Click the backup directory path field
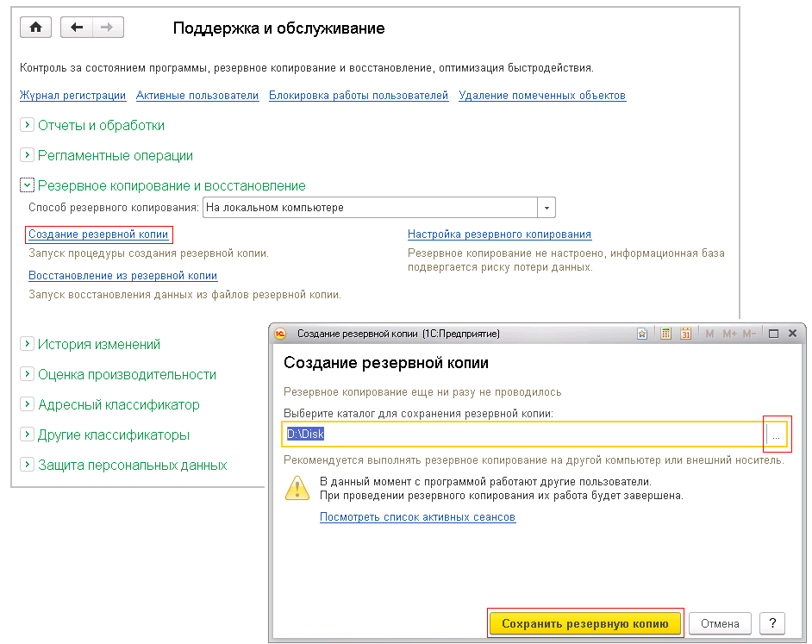The height and width of the screenshot is (644, 812). tap(522, 435)
